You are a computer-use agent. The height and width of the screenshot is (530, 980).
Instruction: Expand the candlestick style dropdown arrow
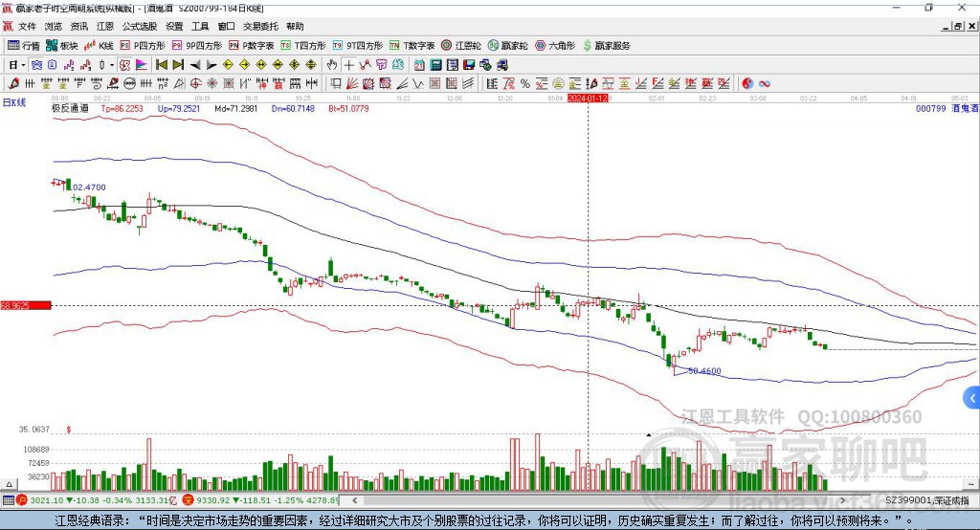pyautogui.click(x=112, y=65)
